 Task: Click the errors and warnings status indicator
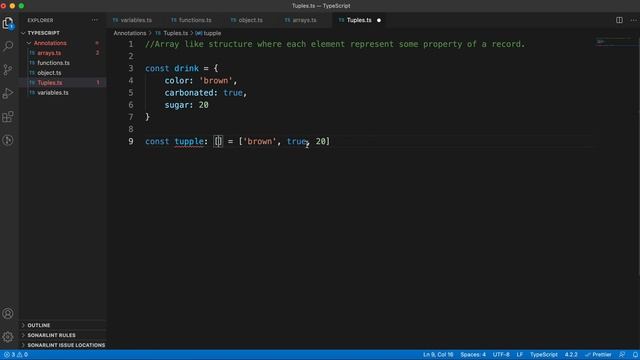click(16, 355)
